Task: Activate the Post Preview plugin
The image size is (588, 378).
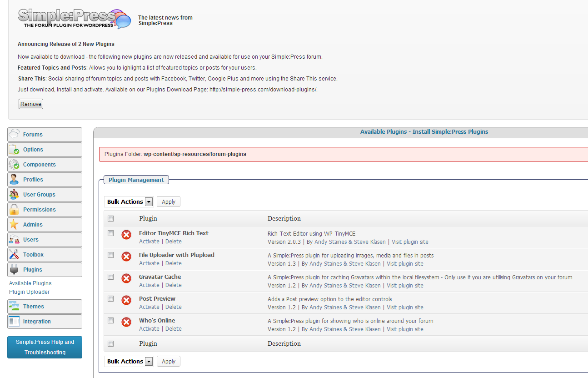Action: click(x=149, y=307)
